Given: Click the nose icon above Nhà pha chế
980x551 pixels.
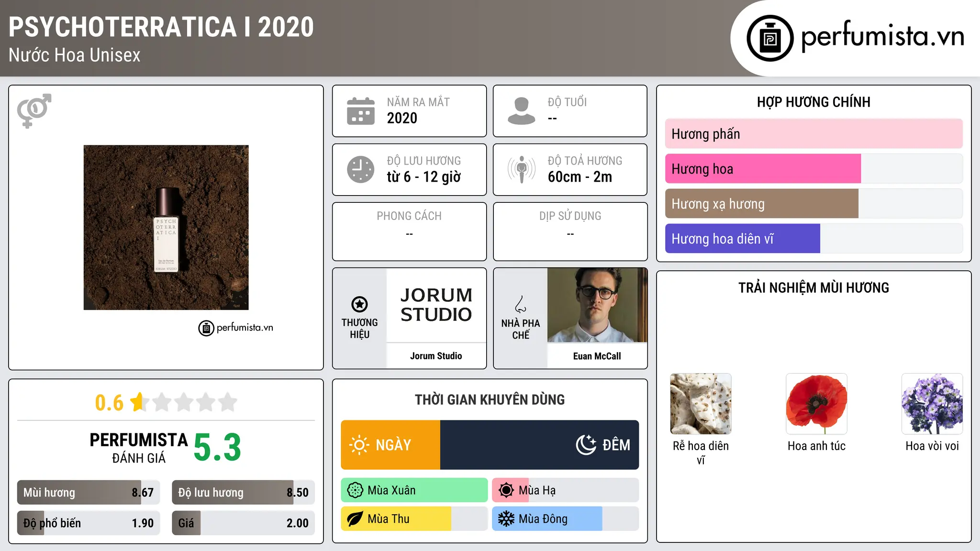Looking at the screenshot, I should pos(521,304).
